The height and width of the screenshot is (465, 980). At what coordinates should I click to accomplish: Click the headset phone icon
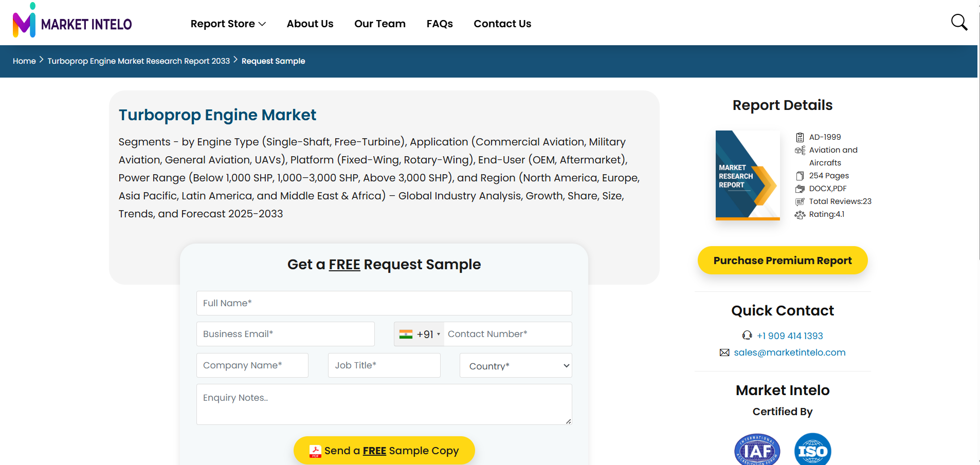click(x=747, y=336)
